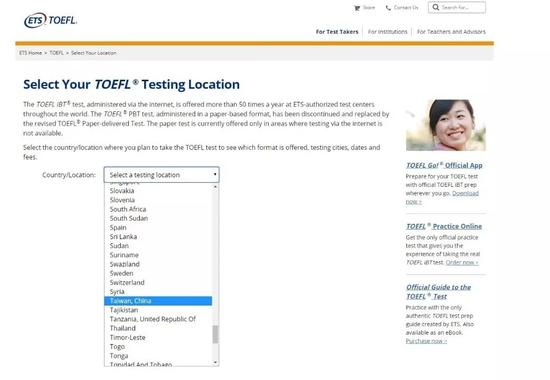This screenshot has height=380, width=550.
Task: Choose South Africa from the list
Action: coord(158,209)
